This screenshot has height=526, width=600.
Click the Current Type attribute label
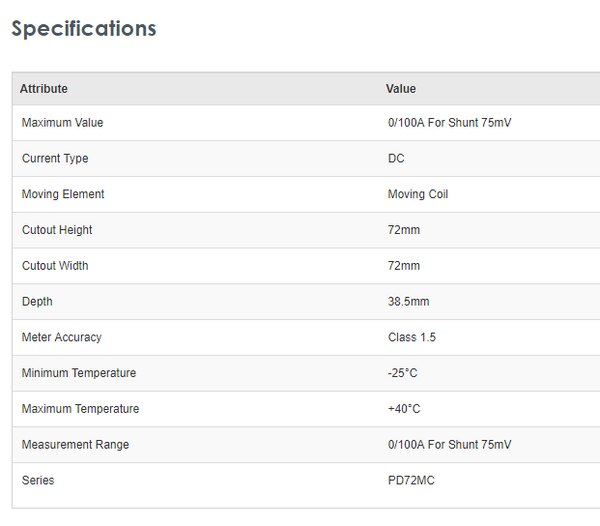(55, 159)
